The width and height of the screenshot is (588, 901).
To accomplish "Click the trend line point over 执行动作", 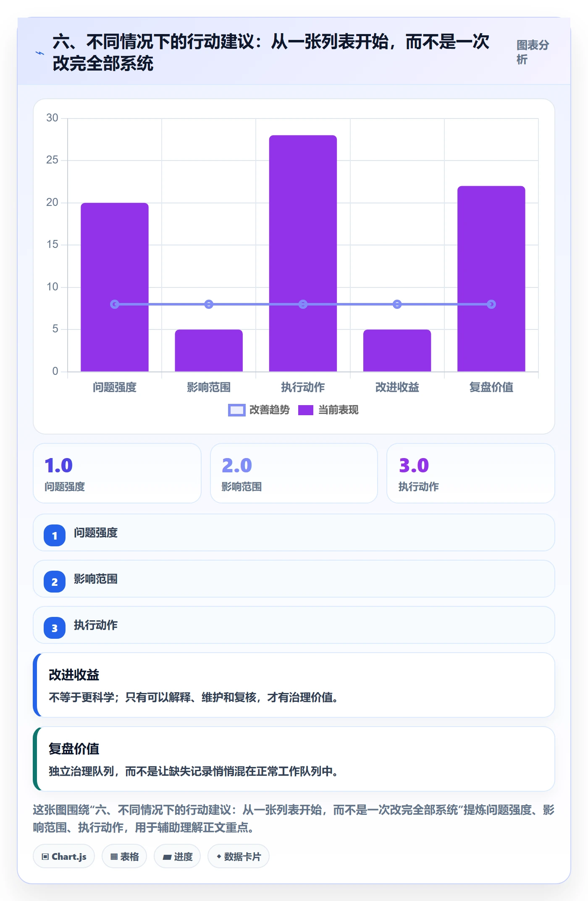I will tap(303, 304).
